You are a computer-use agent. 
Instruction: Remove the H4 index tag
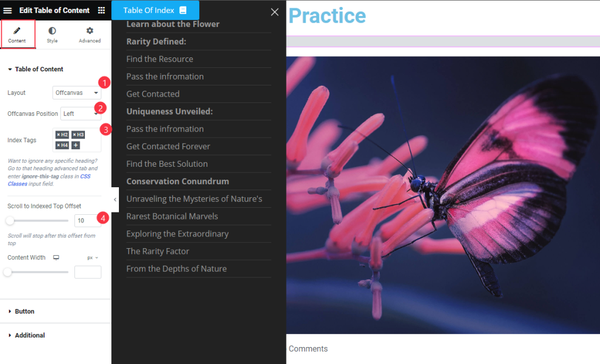click(58, 145)
